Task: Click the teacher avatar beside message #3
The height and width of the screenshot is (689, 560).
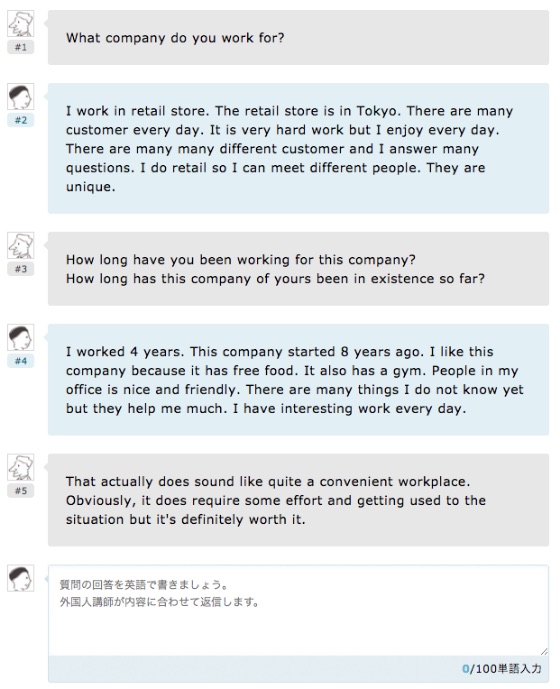Action: coord(21,246)
